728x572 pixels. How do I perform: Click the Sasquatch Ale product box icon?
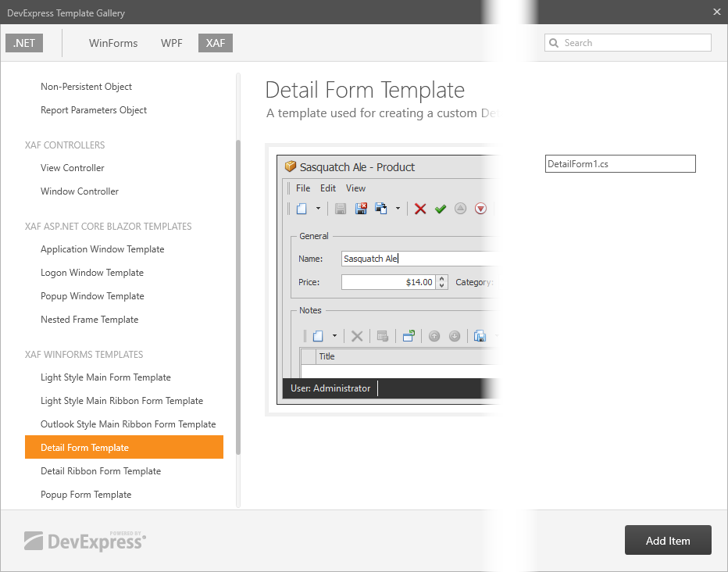coord(291,166)
